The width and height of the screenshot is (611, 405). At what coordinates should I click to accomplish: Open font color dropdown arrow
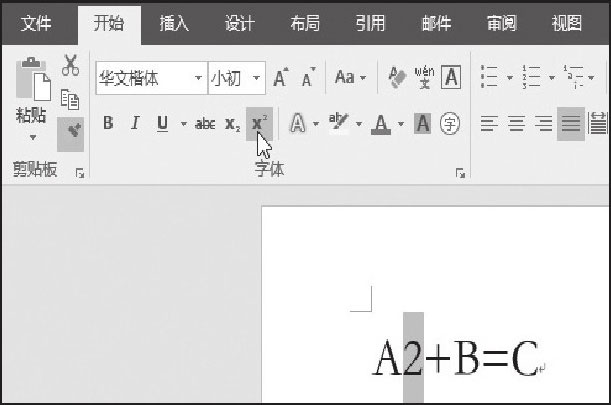(401, 124)
